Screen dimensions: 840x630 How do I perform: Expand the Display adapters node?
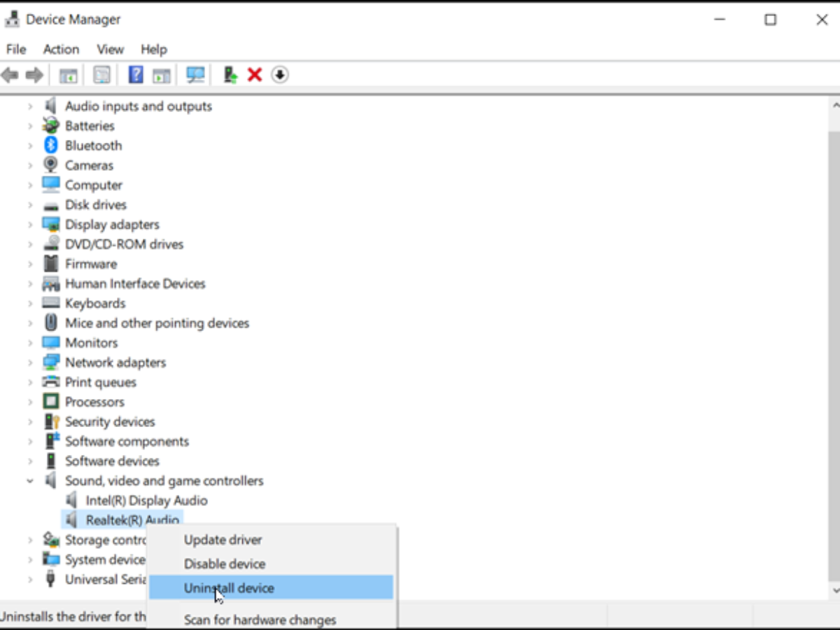point(30,225)
